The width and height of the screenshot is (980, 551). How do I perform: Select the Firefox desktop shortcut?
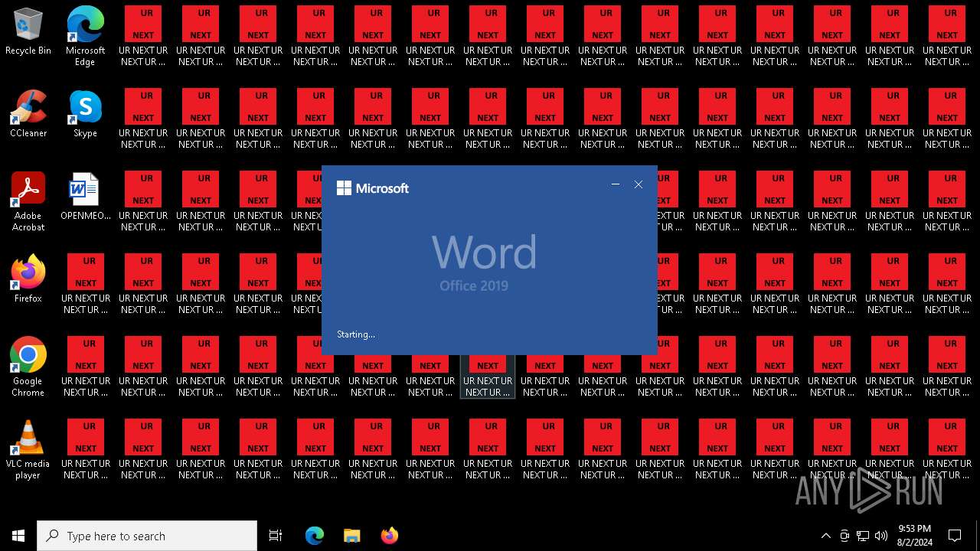tap(28, 279)
